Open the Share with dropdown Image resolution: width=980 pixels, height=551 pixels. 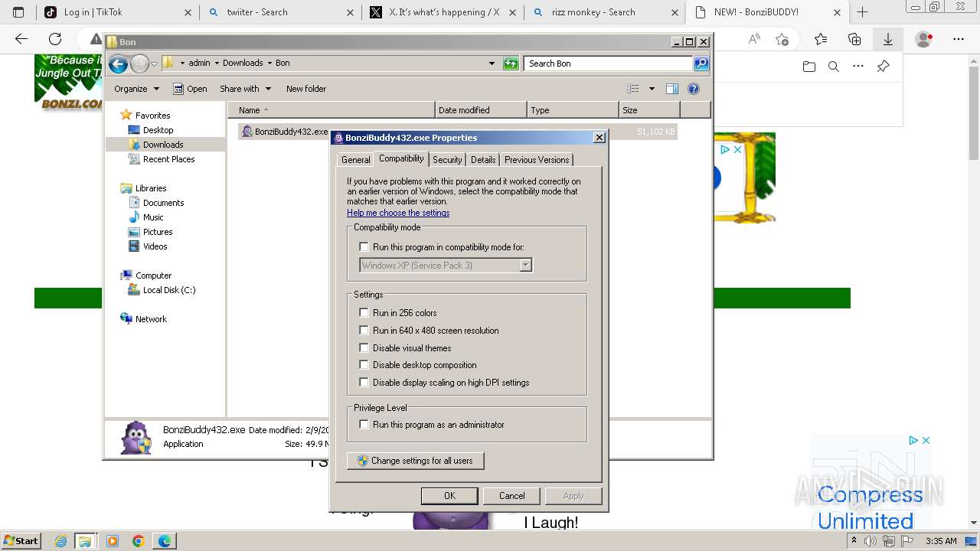click(245, 89)
